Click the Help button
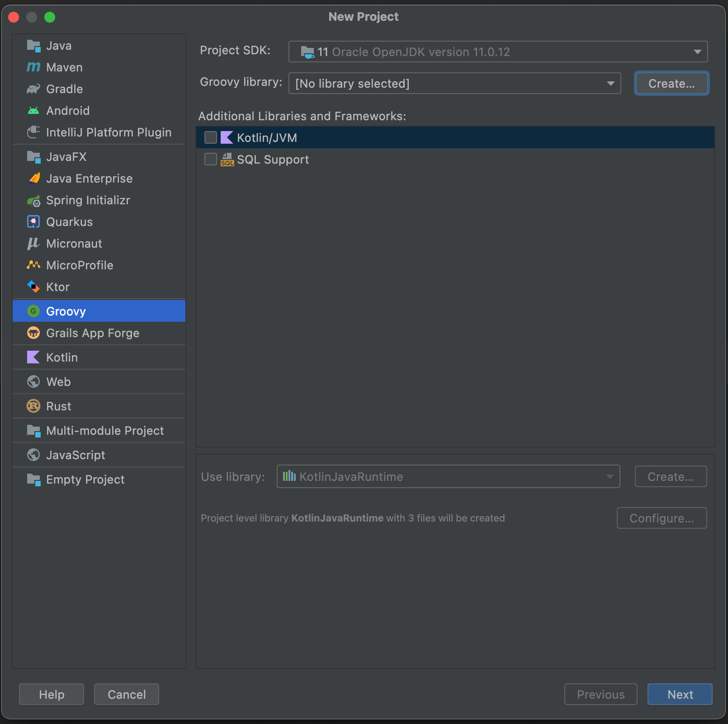Screen dimensions: 728x724 click(x=52, y=694)
